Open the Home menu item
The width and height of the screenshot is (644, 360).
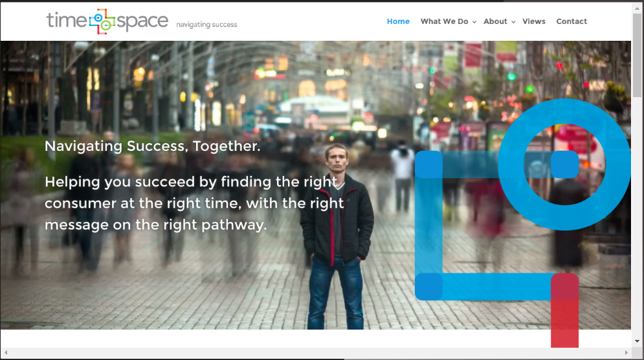point(398,21)
